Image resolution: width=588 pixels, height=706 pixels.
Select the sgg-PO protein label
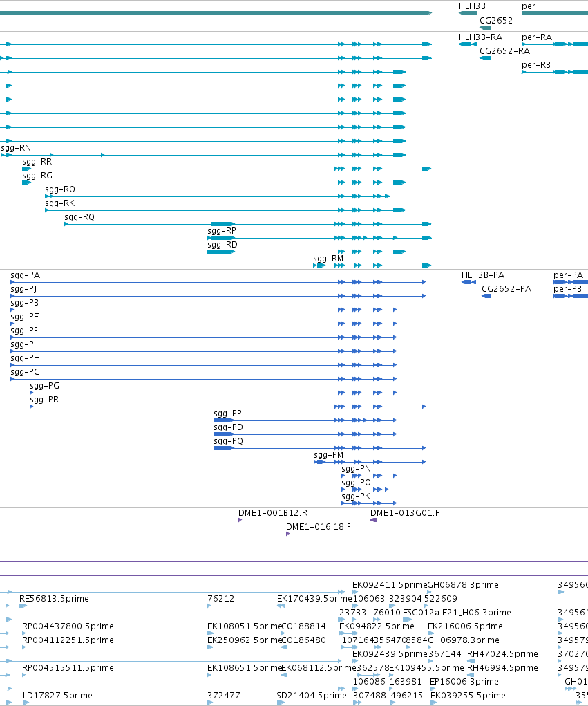coord(357,483)
